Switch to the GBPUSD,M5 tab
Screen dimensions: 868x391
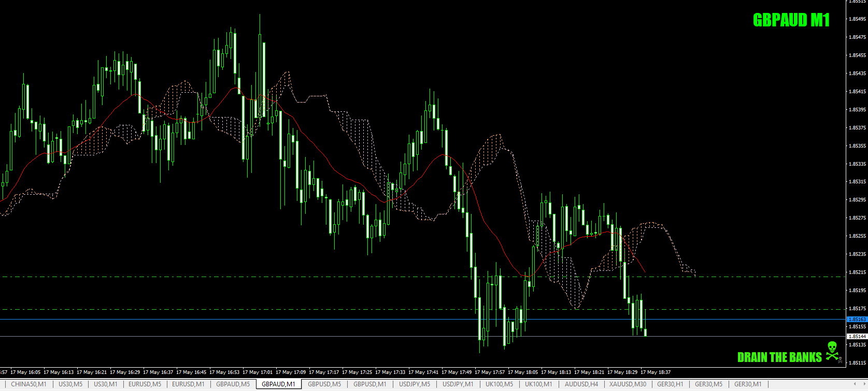point(324,384)
